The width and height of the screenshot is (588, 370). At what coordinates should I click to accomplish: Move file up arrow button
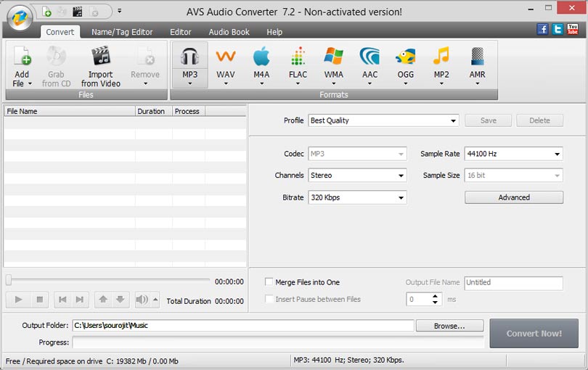[x=103, y=300]
